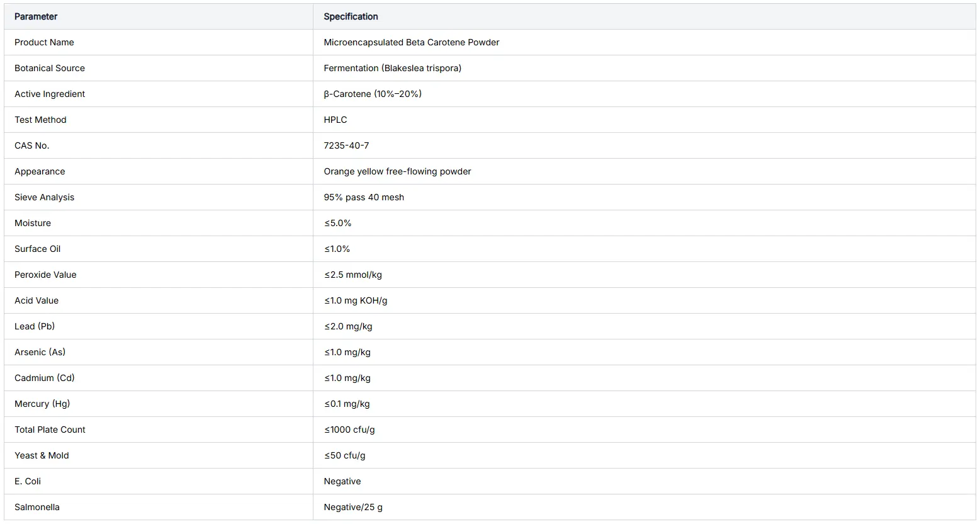Viewport: 980px width, 524px height.
Task: Select the 'β-Carotene (10%–20%)' value
Action: point(373,94)
